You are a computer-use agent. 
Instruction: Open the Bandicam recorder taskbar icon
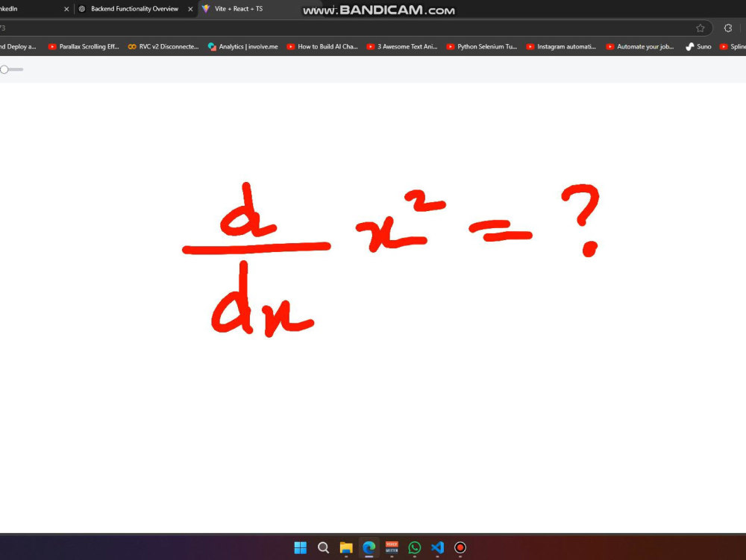click(x=460, y=547)
